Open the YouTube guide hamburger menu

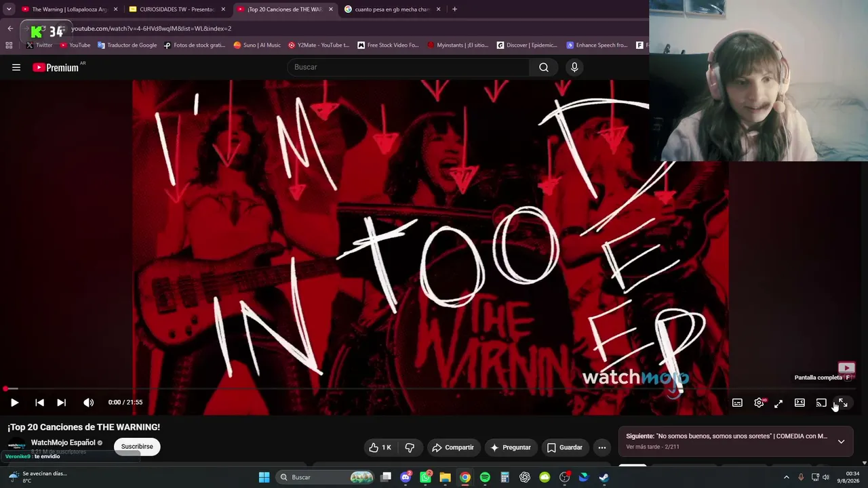[16, 67]
